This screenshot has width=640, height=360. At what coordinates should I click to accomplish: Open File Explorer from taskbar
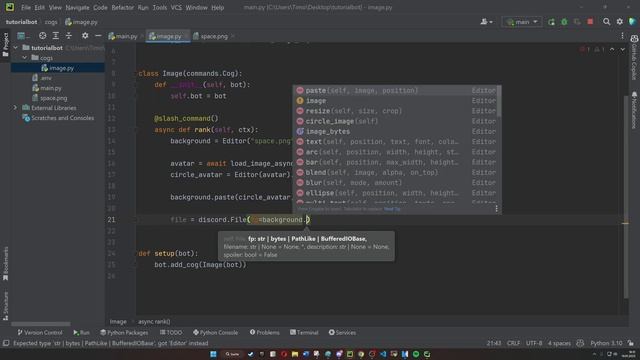295,354
